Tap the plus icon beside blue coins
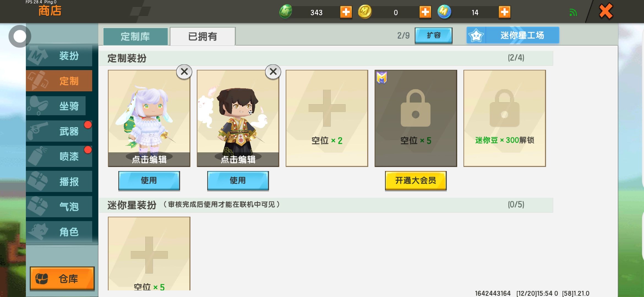 (x=504, y=12)
